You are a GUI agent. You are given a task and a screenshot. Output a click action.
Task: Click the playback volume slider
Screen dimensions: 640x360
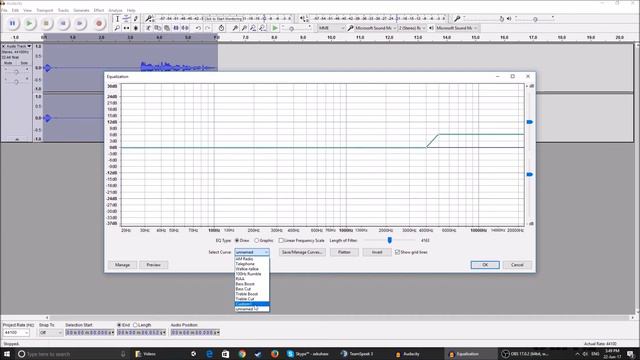(535, 19)
